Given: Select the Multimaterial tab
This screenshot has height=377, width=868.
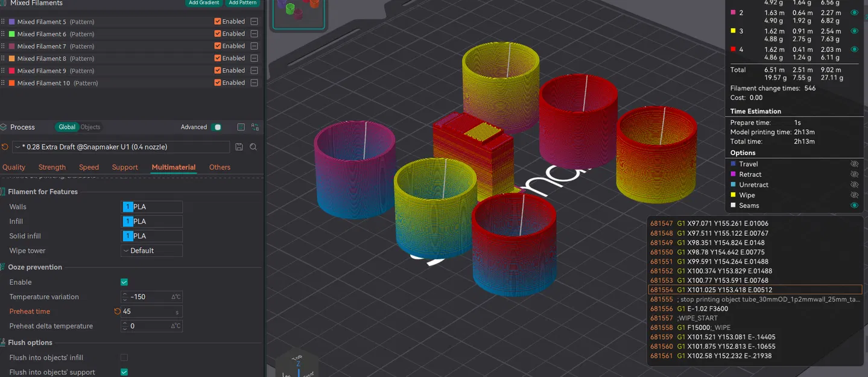Looking at the screenshot, I should 174,167.
